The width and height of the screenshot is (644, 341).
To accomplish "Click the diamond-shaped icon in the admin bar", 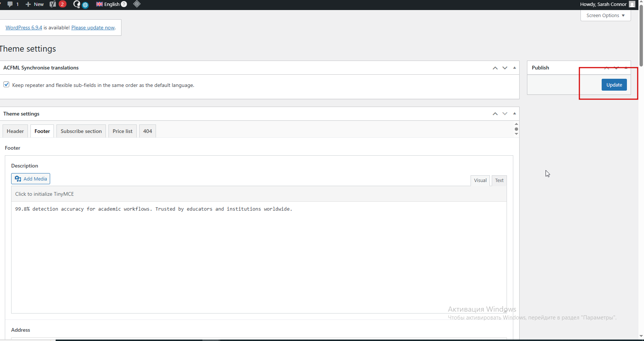I will pos(137,4).
